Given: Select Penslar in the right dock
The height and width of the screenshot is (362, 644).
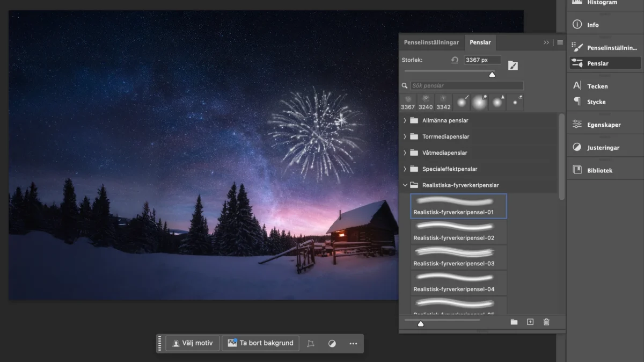Looking at the screenshot, I should 605,63.
